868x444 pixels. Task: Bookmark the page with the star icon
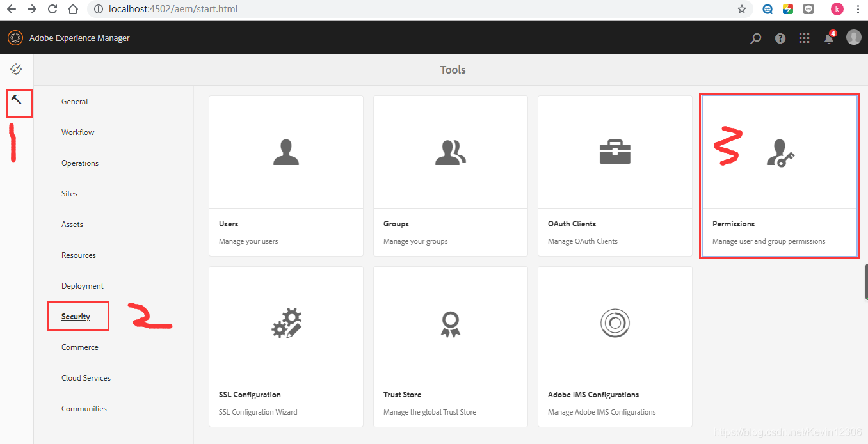point(742,9)
